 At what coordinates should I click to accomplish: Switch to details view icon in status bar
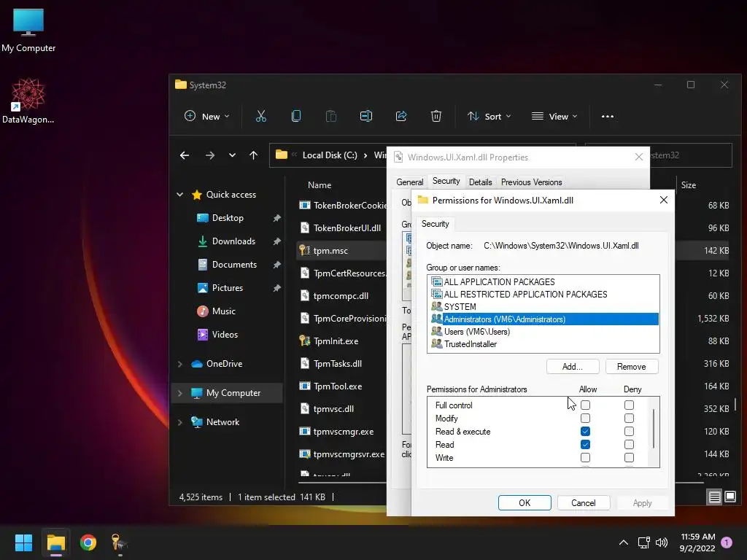(x=715, y=497)
